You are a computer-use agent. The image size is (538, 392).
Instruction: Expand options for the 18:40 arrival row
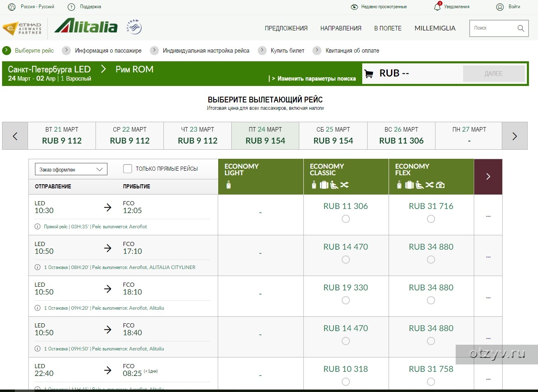488,338
